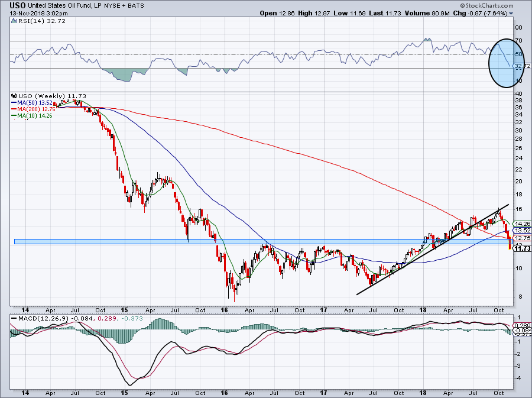Click the 13.52 blue price tag on axis
Viewport: 532px width, 398px height.
click(523, 231)
